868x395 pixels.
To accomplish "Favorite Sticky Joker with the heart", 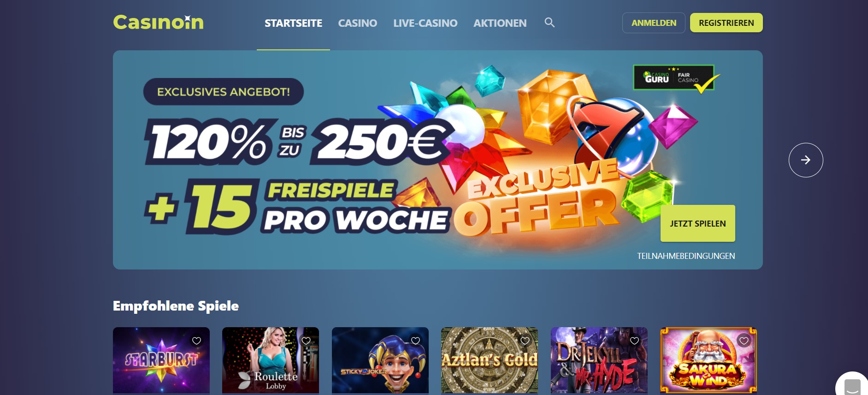I will tap(416, 341).
